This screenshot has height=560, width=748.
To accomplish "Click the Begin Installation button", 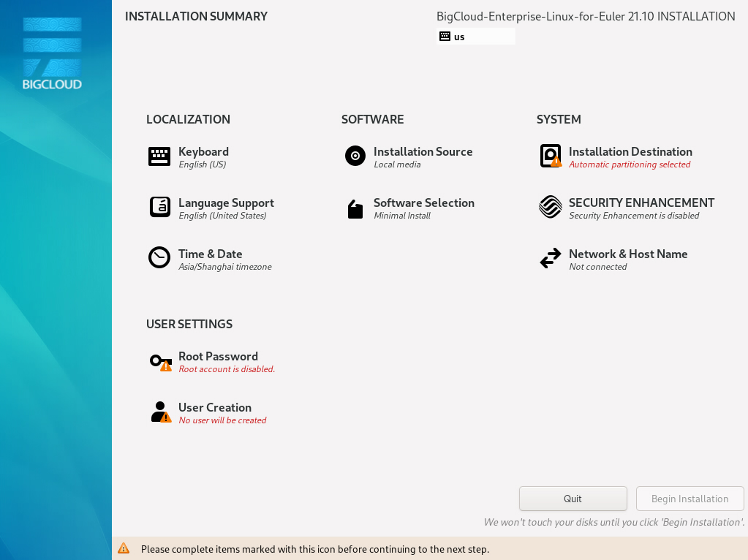I will (690, 499).
